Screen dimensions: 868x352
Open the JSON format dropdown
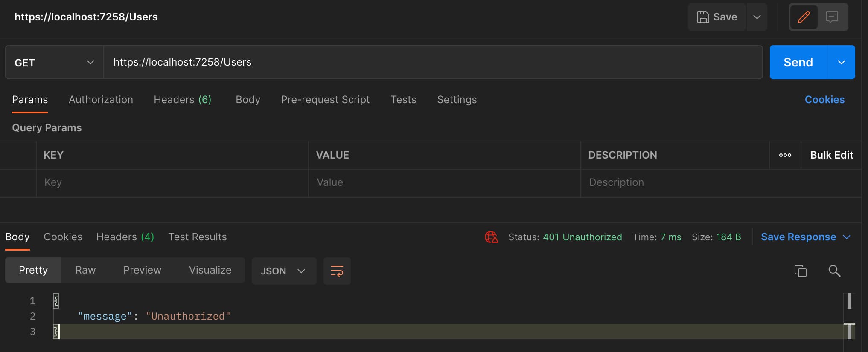[x=284, y=271]
